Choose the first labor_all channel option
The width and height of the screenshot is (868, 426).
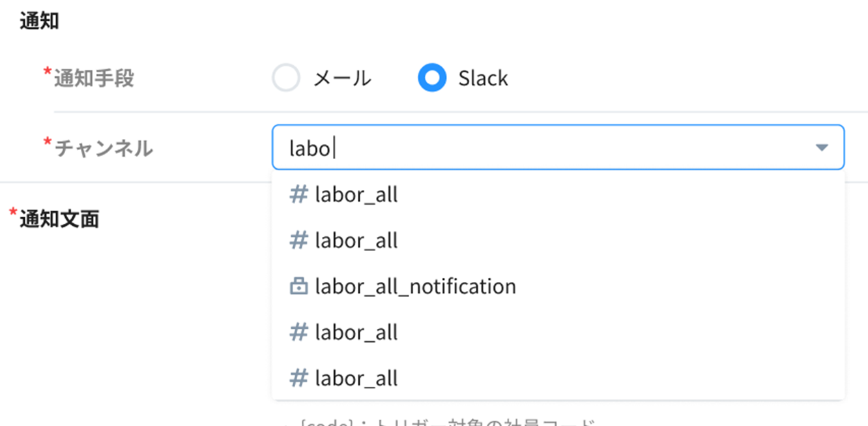pos(356,194)
